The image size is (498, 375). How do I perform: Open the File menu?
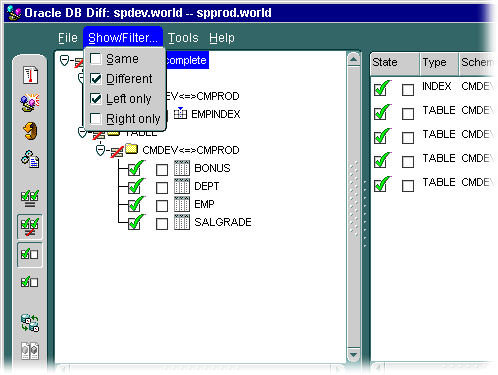[68, 38]
